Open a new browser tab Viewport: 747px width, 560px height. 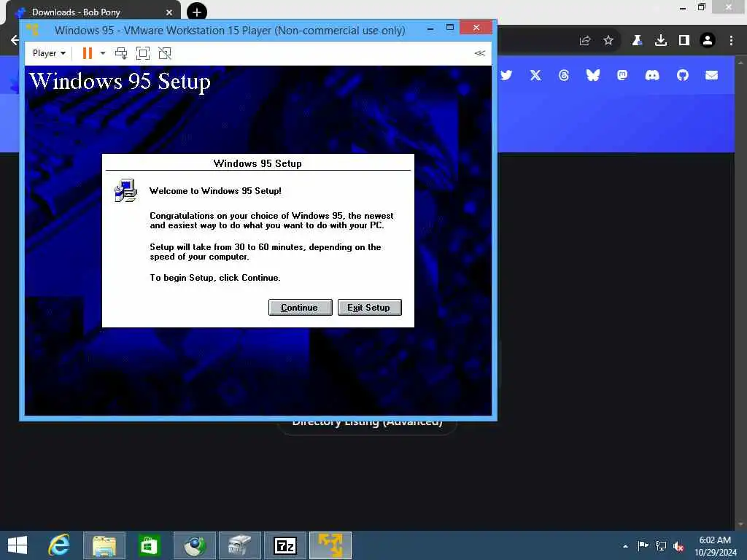(x=197, y=12)
